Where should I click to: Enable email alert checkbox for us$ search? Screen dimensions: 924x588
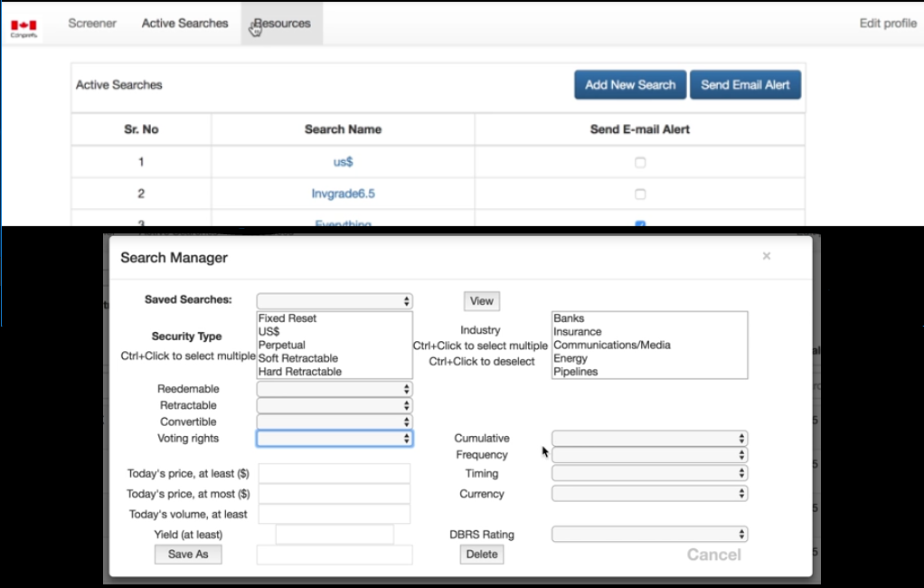point(640,163)
